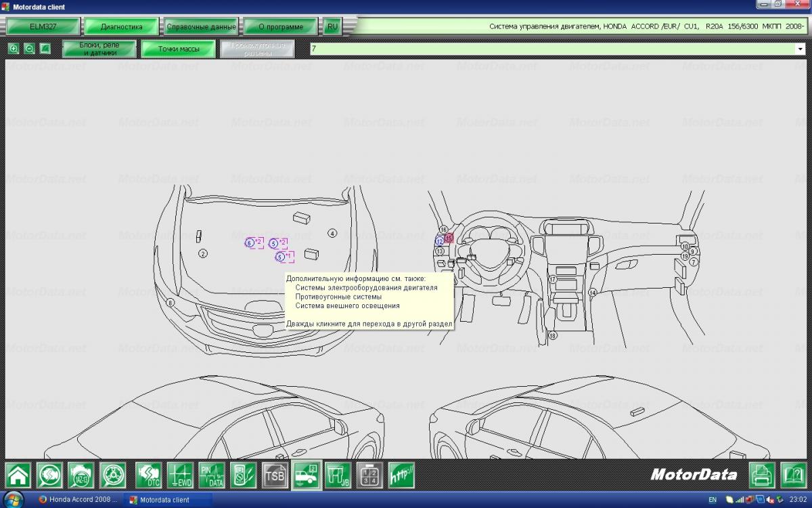This screenshot has width=812, height=508.
Task: Click the printer icon
Action: coord(762,475)
